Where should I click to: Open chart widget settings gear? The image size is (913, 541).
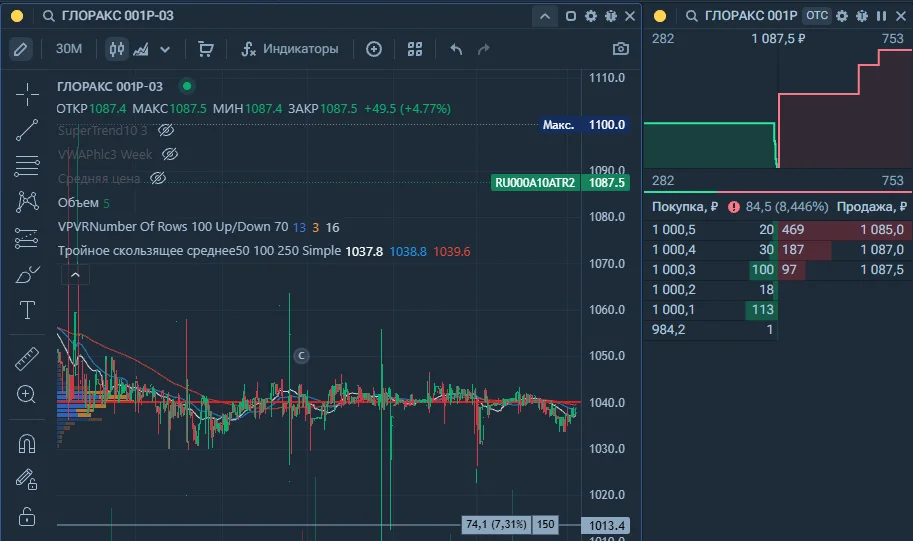pos(590,16)
